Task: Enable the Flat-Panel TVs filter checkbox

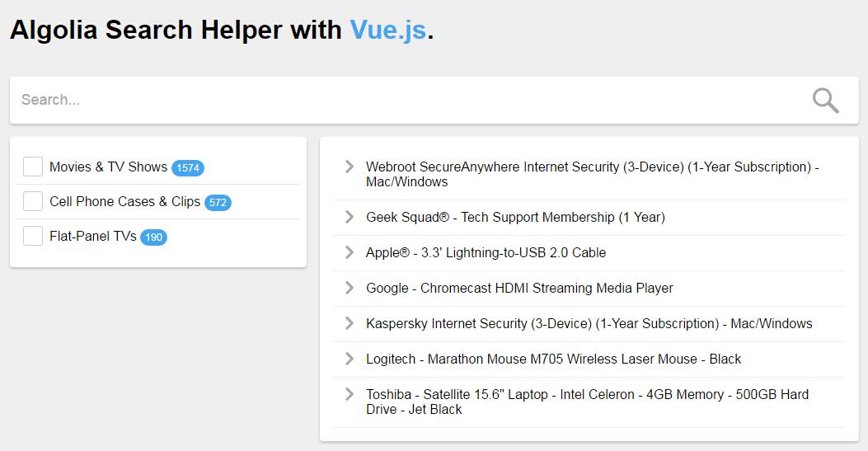Action: coord(33,236)
